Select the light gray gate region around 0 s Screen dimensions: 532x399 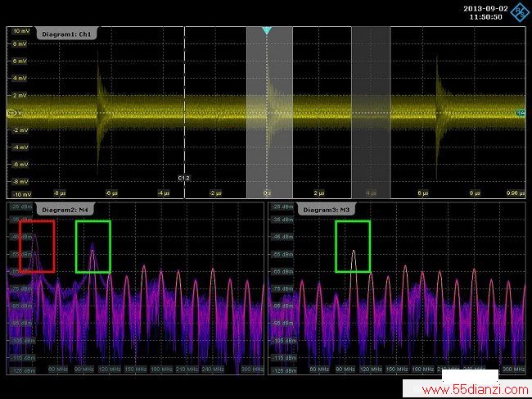(x=269, y=112)
